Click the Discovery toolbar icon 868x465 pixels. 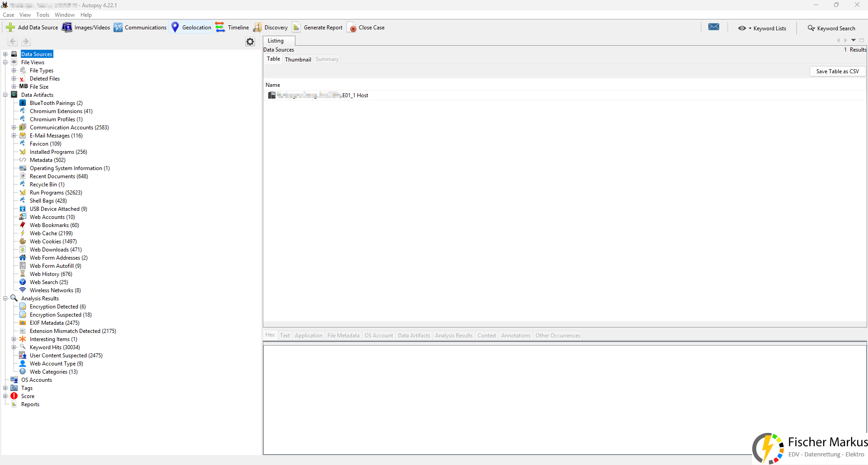click(x=257, y=28)
